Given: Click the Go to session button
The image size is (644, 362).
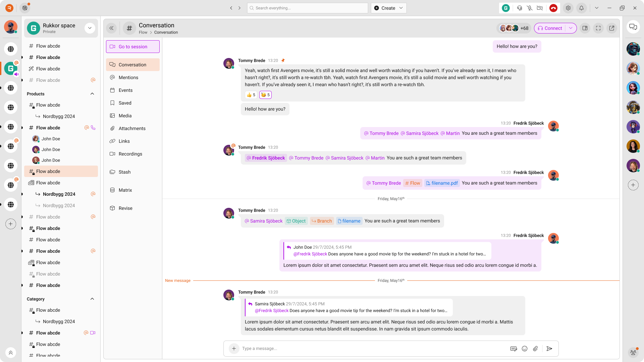Looking at the screenshot, I should (133, 47).
